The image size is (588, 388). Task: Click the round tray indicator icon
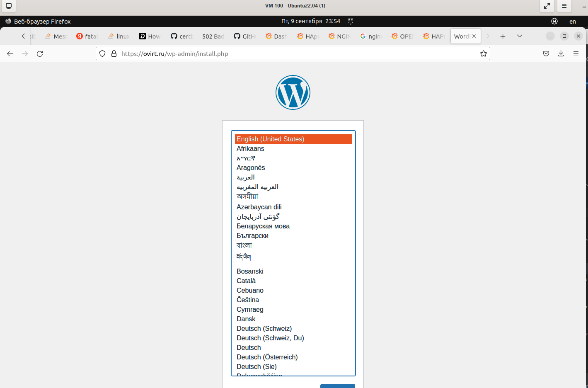(x=554, y=21)
